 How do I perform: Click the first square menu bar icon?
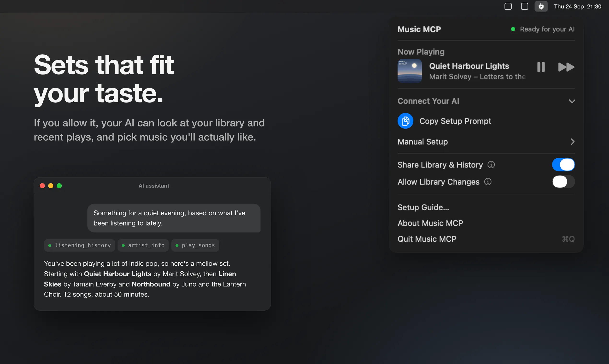pyautogui.click(x=508, y=6)
